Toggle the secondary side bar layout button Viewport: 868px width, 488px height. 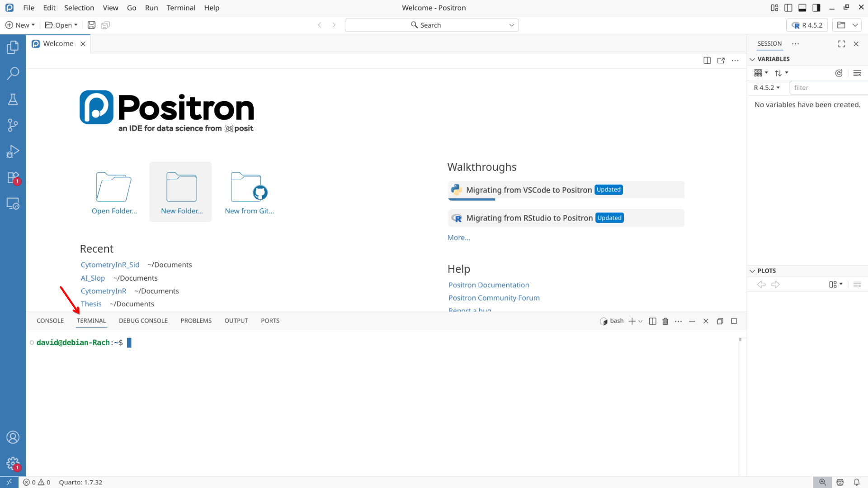816,8
